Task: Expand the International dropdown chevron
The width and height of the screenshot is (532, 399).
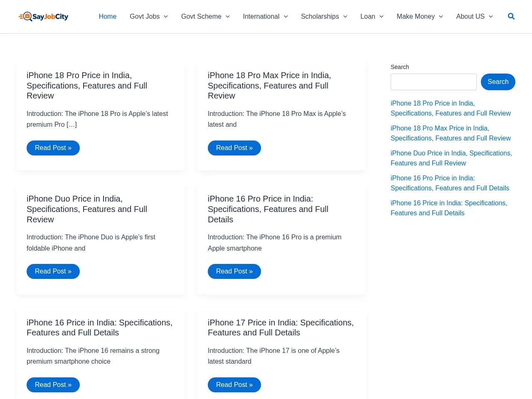Action: 286,17
